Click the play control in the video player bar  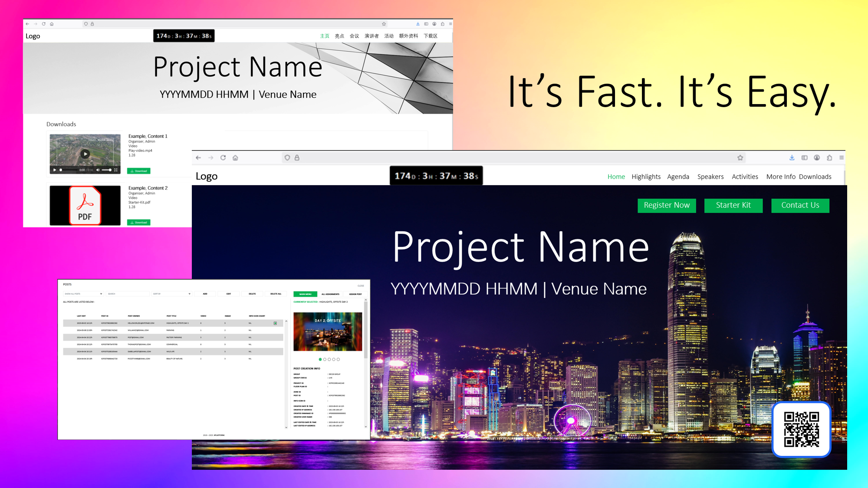tap(55, 170)
